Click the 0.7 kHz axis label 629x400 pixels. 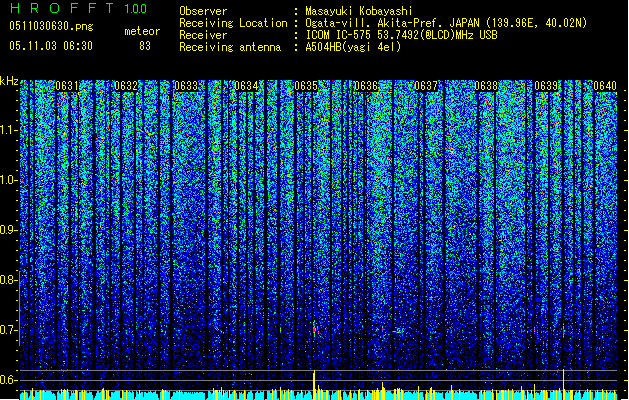click(x=9, y=330)
